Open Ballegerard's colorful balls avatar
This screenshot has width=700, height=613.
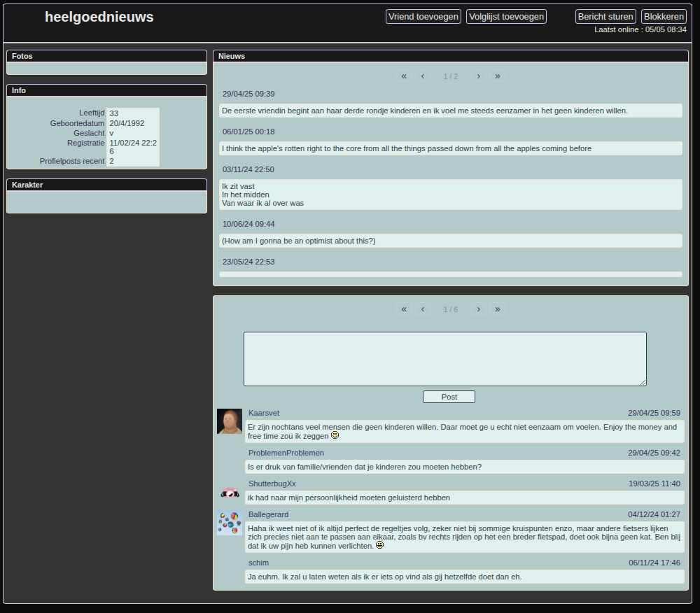coord(230,523)
